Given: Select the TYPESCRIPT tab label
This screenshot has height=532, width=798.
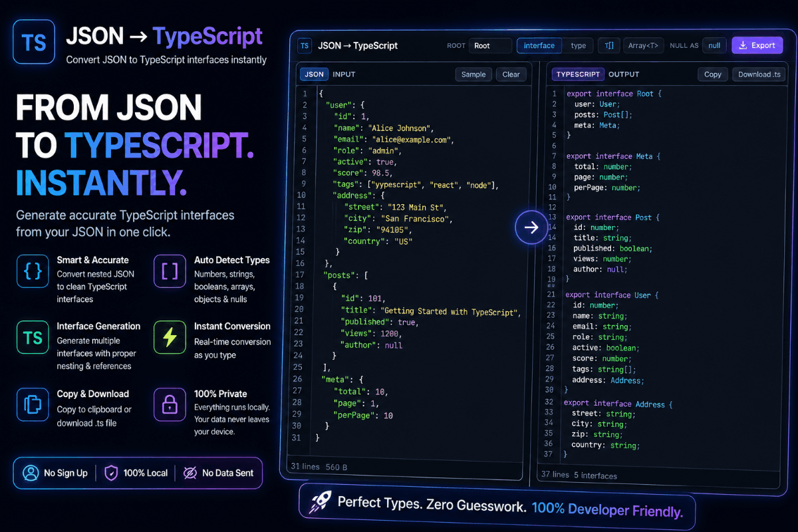Looking at the screenshot, I should pos(578,74).
